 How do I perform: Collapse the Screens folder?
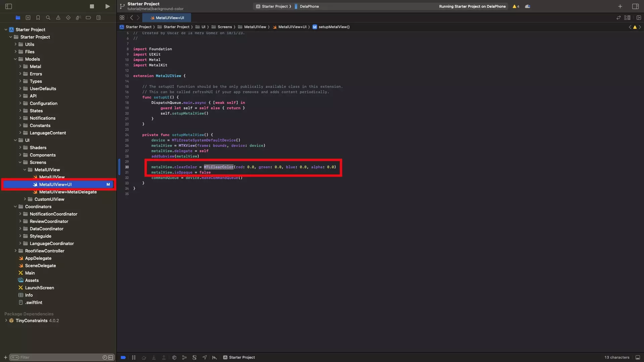coord(20,162)
